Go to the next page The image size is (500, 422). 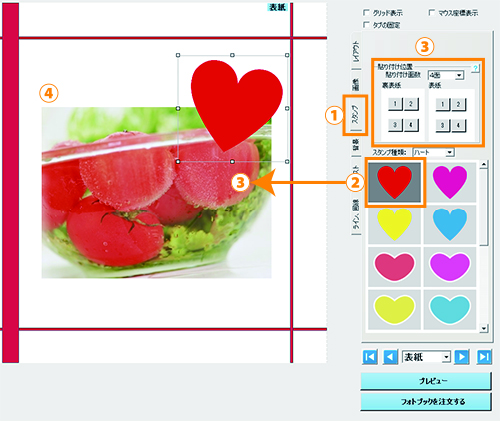click(462, 357)
